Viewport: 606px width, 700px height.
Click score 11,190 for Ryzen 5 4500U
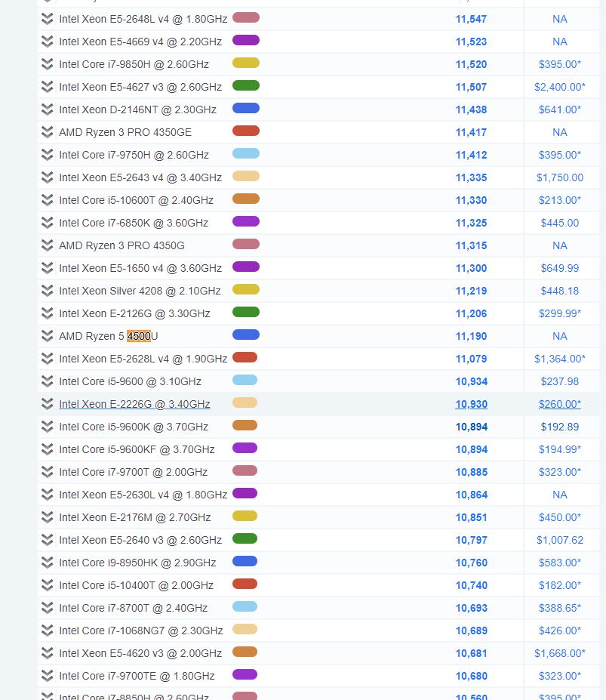coord(471,336)
